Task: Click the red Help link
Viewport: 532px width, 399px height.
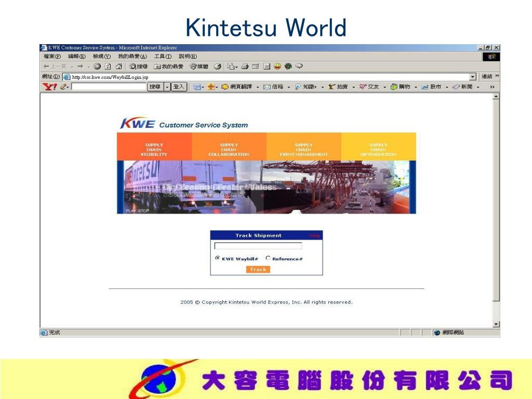Action: point(314,235)
